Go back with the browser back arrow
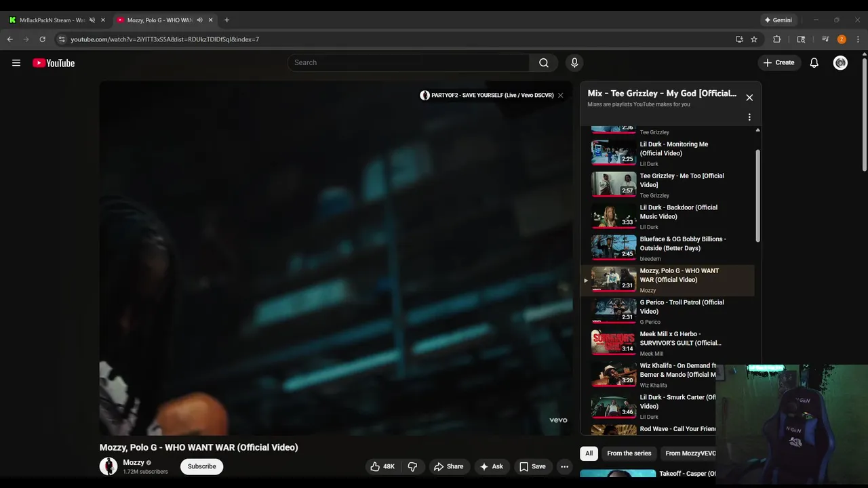This screenshot has width=868, height=488. [x=10, y=39]
